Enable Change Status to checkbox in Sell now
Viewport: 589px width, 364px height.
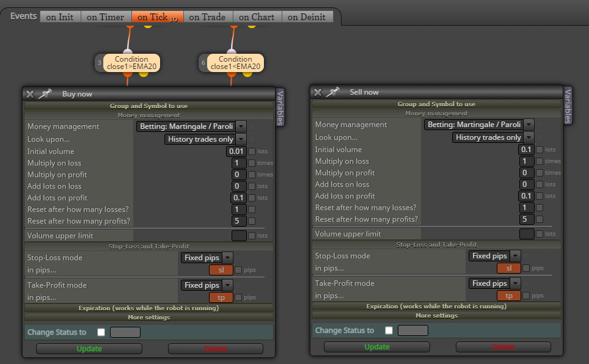click(x=389, y=330)
